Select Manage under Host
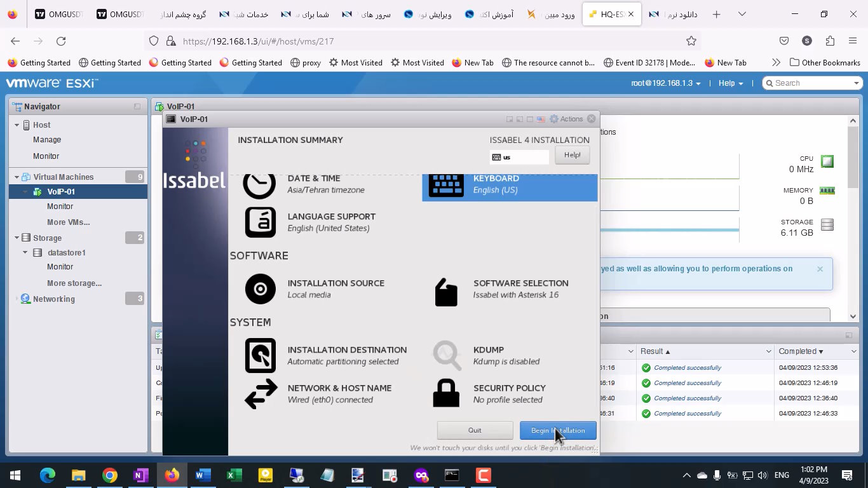The height and width of the screenshot is (488, 868). pyautogui.click(x=47, y=140)
